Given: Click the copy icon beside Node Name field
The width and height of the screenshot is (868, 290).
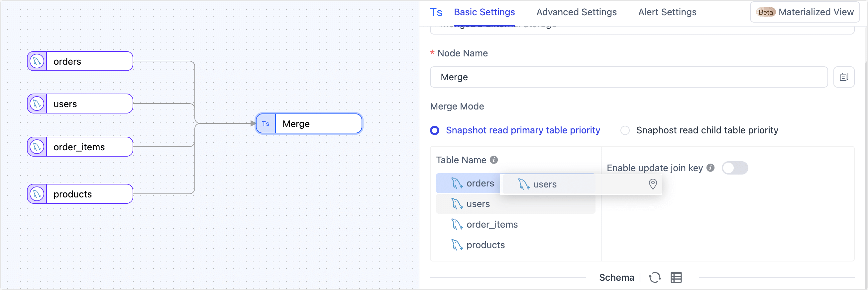Looking at the screenshot, I should (x=843, y=77).
